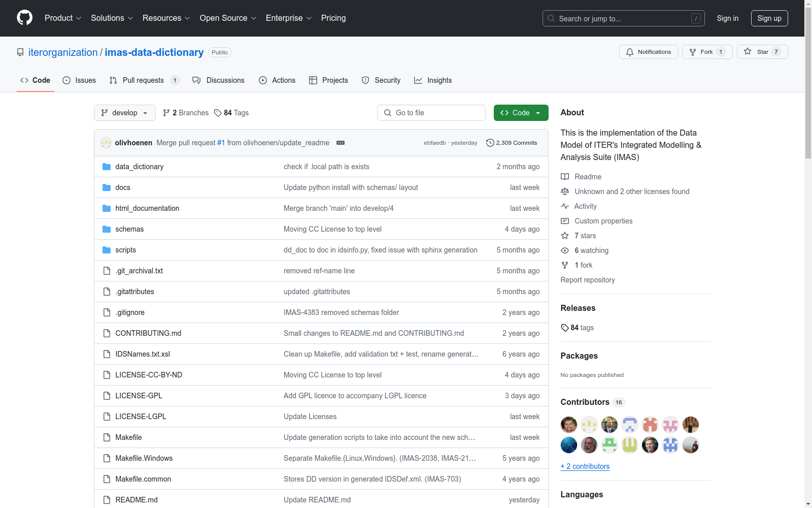
Task: Click Report repository link
Action: tap(588, 280)
